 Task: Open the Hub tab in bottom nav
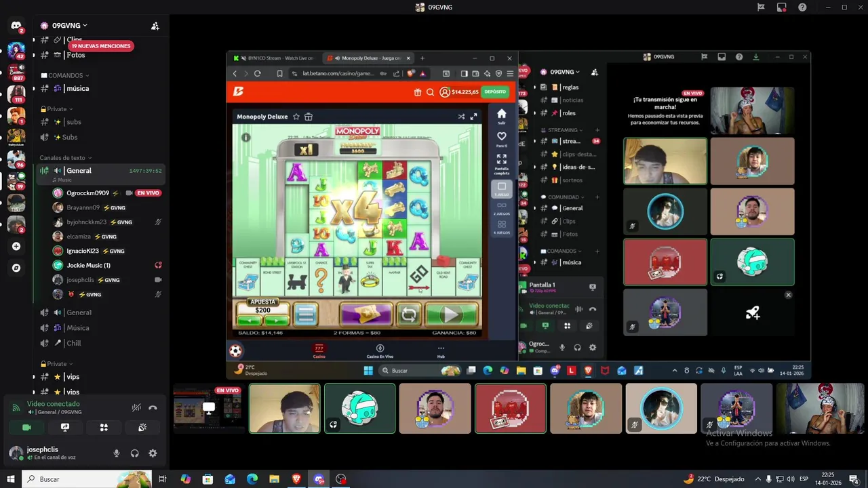pyautogui.click(x=441, y=351)
